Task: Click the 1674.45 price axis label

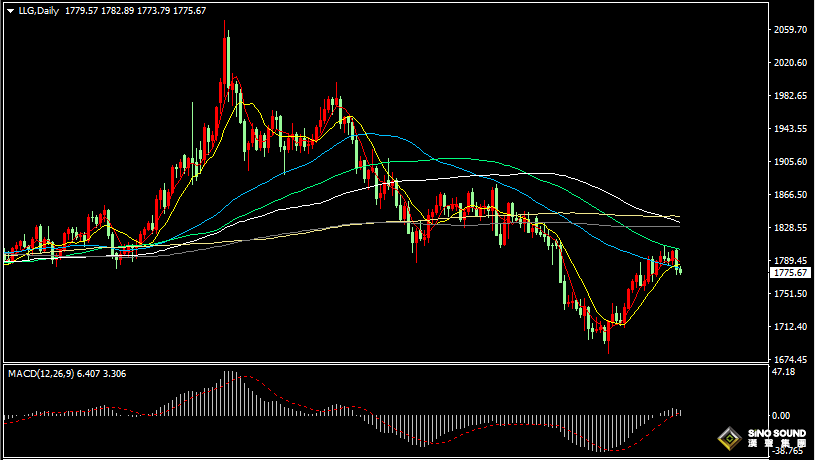Action: (790, 360)
